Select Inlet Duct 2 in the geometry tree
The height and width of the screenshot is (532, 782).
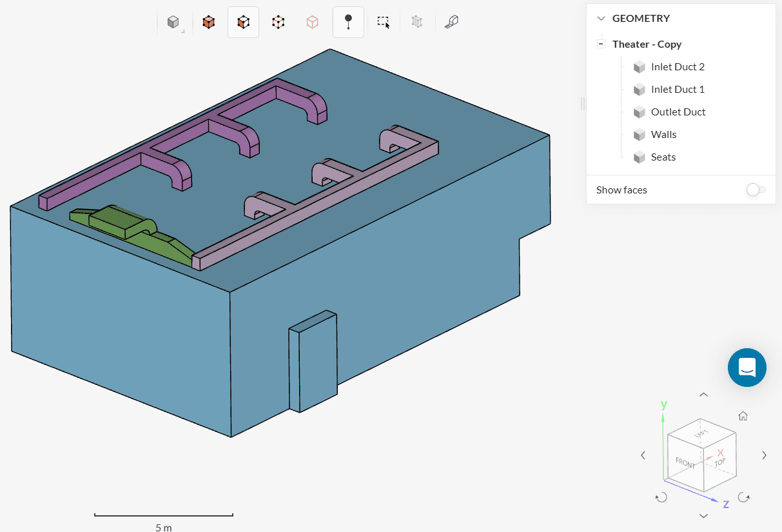click(x=677, y=67)
